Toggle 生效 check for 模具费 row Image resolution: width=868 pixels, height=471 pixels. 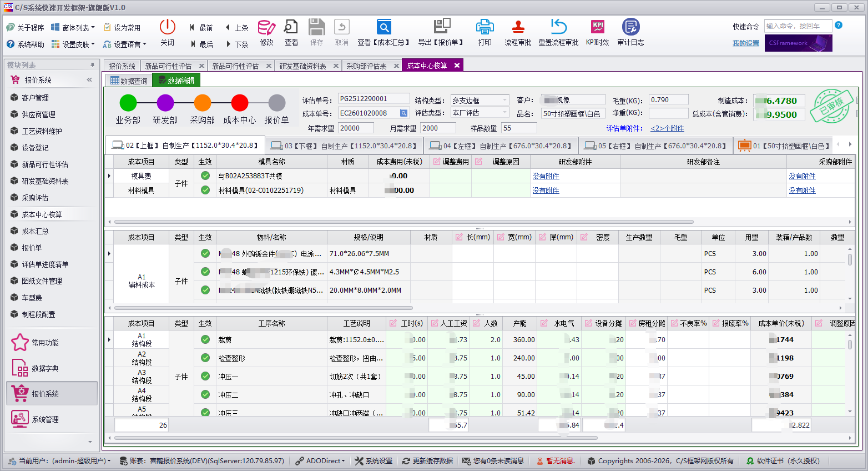tap(205, 176)
